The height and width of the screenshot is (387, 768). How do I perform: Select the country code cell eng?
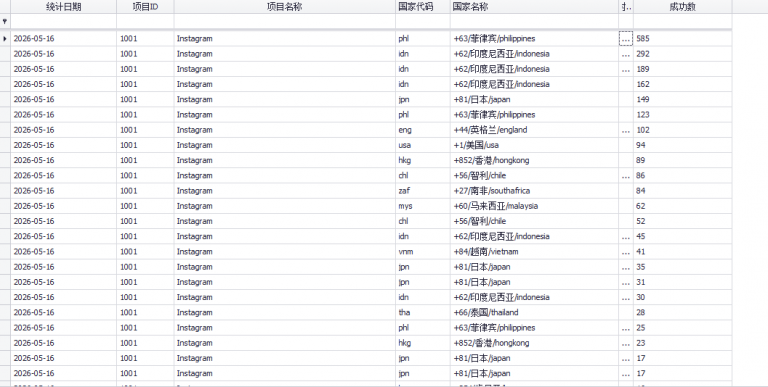click(x=423, y=130)
